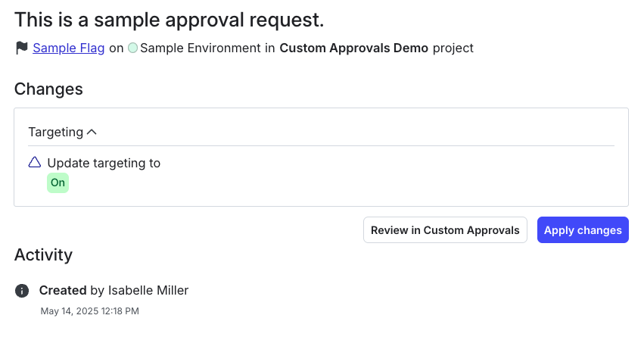Click the bold Created activity label

(63, 290)
